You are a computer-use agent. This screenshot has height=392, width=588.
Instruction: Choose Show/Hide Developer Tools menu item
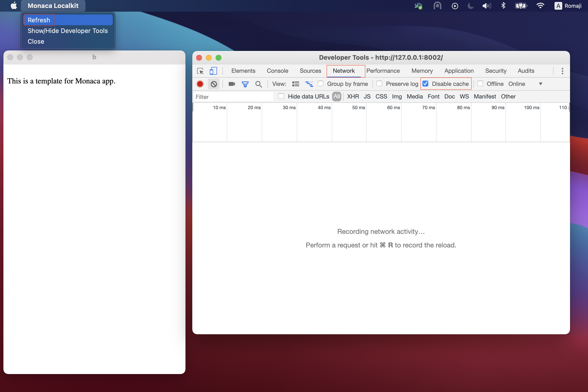click(x=67, y=31)
